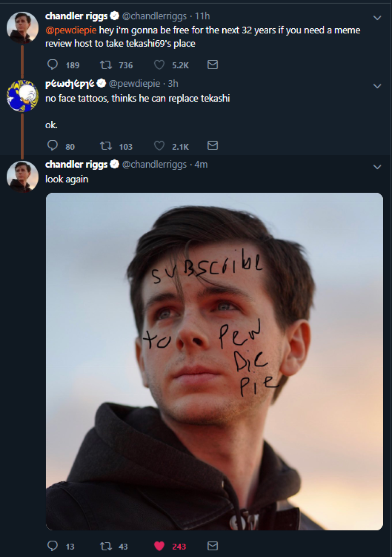
Task: Open pewdiepie's profile avatar
Action: pyautogui.click(x=23, y=96)
